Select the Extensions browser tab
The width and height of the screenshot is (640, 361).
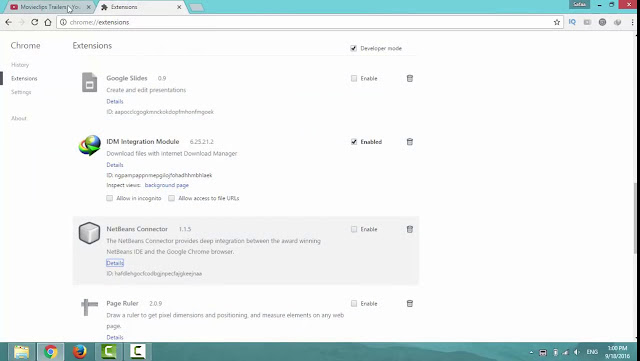click(141, 7)
